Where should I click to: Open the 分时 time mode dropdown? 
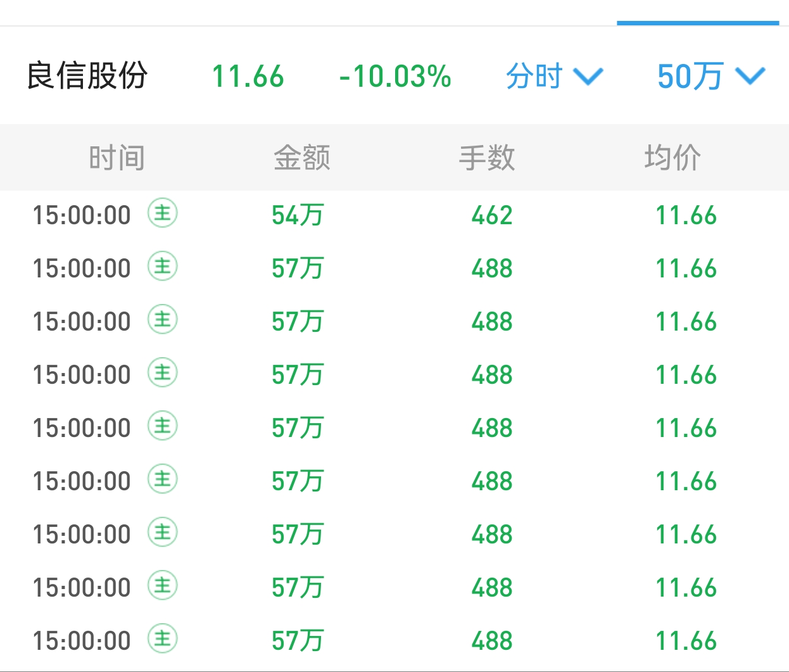pos(554,77)
